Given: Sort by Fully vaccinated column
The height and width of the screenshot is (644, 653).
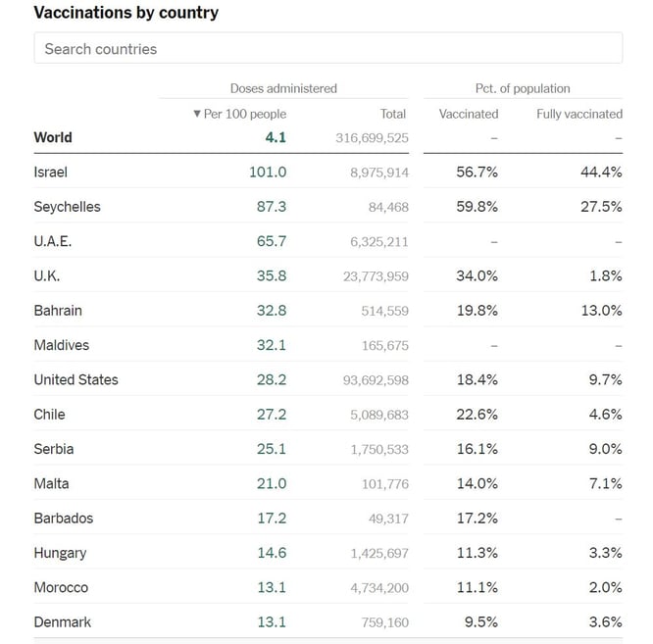Looking at the screenshot, I should 578,114.
